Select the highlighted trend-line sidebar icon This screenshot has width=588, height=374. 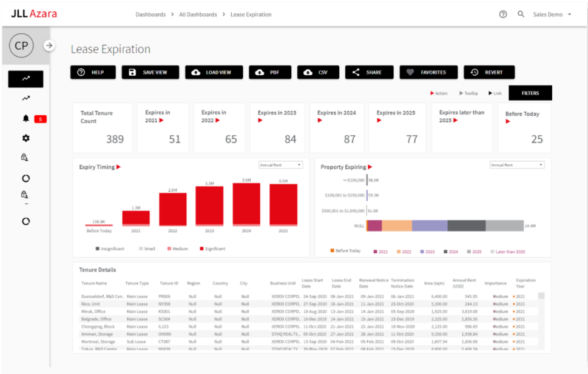(x=26, y=79)
